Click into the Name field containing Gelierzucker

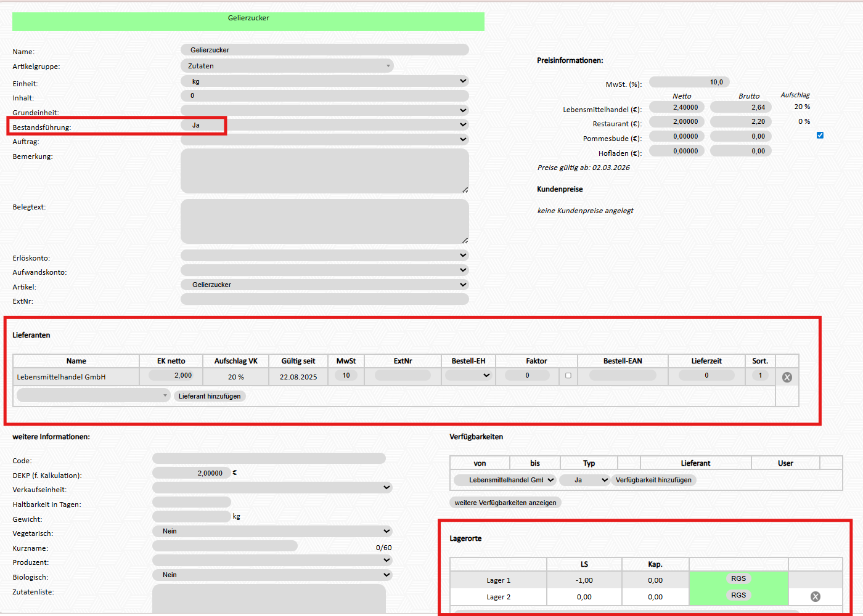tap(324, 50)
